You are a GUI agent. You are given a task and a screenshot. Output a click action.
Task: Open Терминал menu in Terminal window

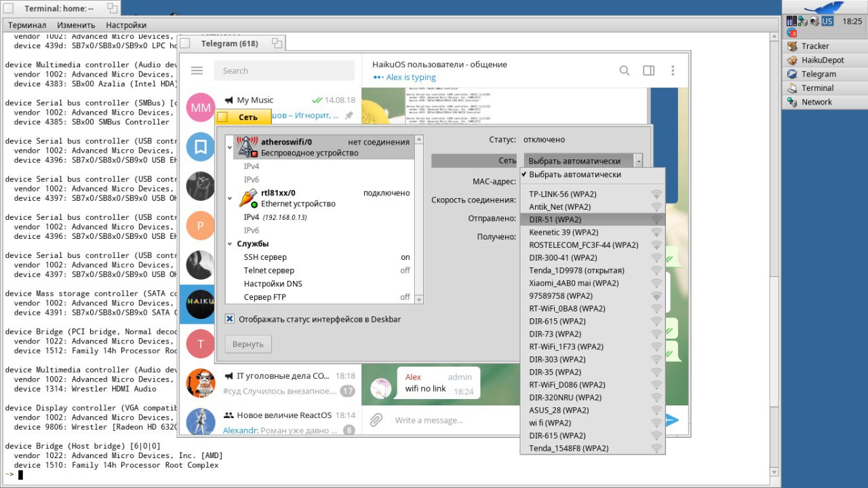pos(27,25)
